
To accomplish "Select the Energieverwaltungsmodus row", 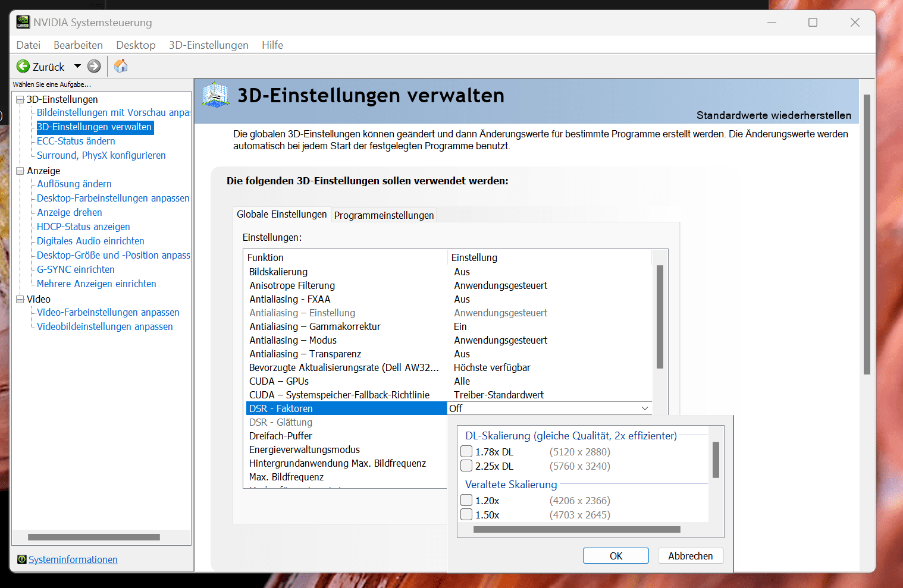I will coord(346,449).
